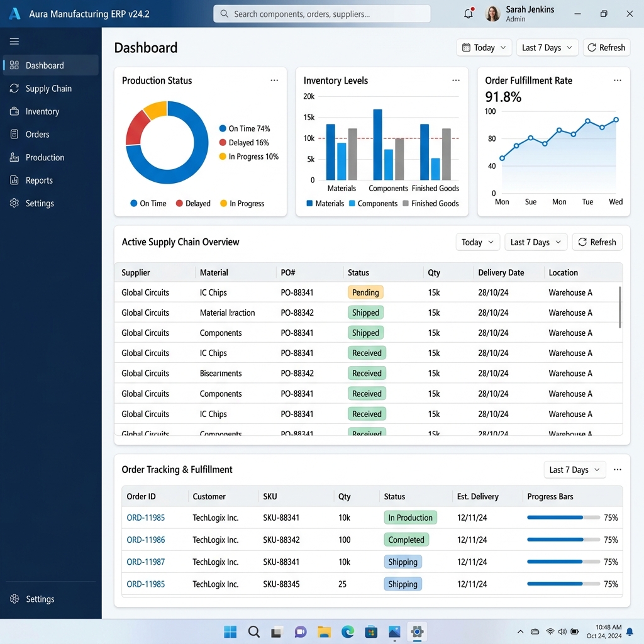Toggle the hamburger menu in sidebar
Screen dimensions: 644x644
coord(14,41)
